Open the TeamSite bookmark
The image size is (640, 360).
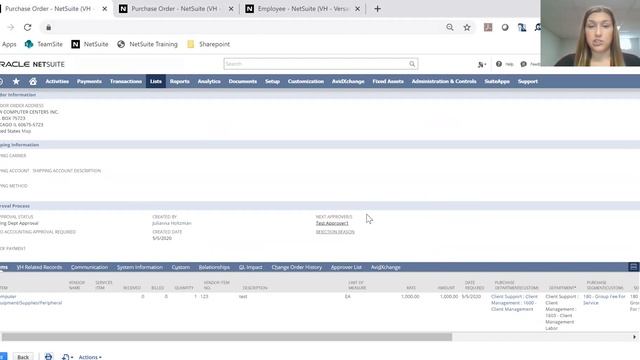pyautogui.click(x=44, y=44)
